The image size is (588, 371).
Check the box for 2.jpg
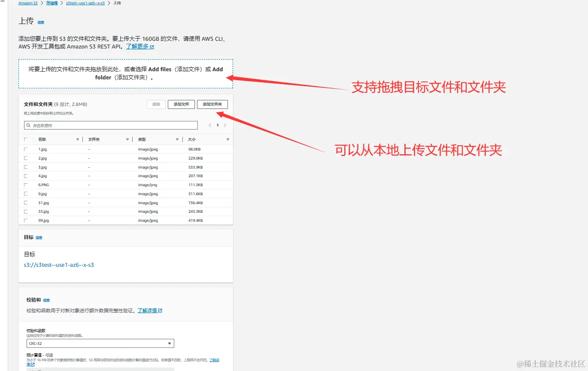[x=26, y=158]
